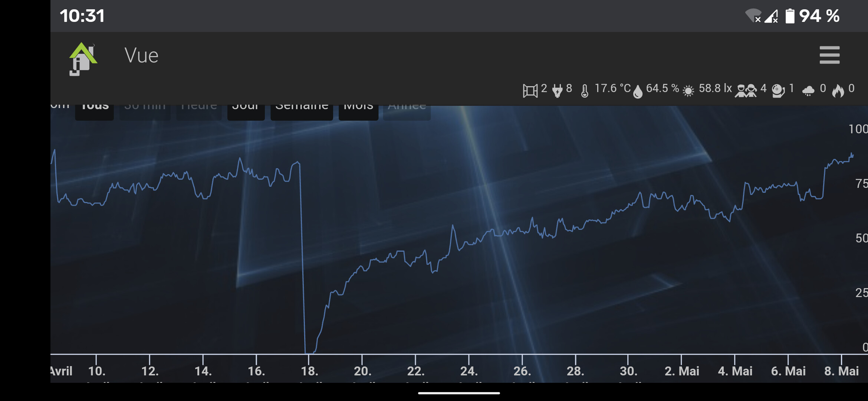Open the door/window openings summary icon
868x401 pixels.
pos(530,90)
